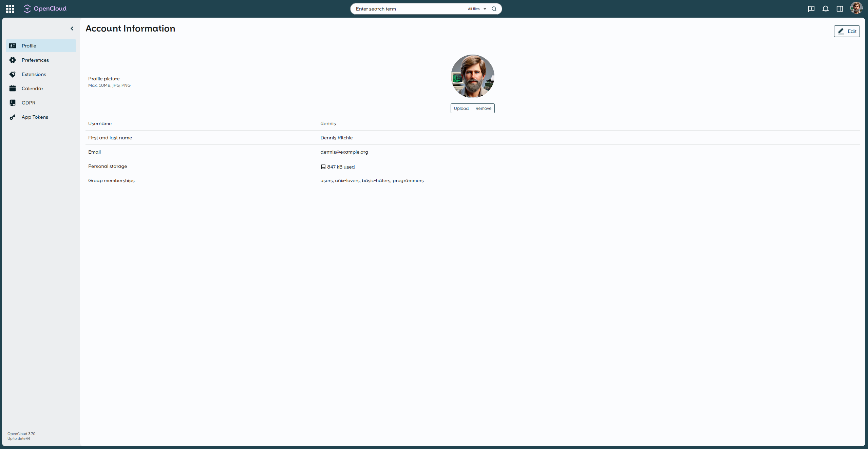Open the notifications bell
868x449 pixels.
pos(826,9)
